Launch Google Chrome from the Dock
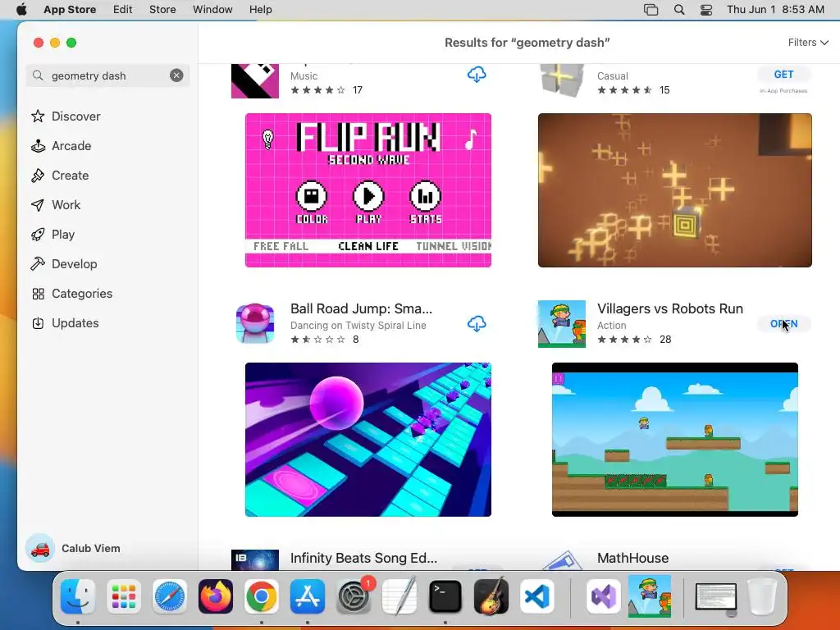840x630 pixels. click(x=262, y=596)
